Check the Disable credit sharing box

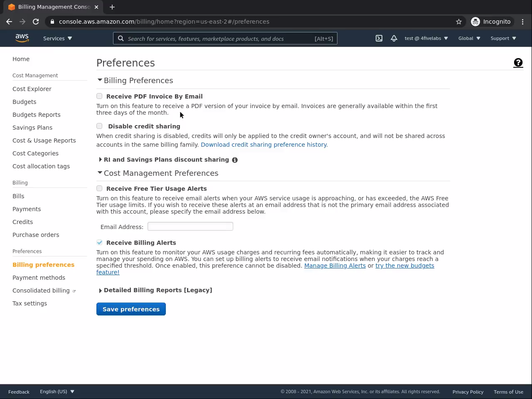(x=99, y=126)
